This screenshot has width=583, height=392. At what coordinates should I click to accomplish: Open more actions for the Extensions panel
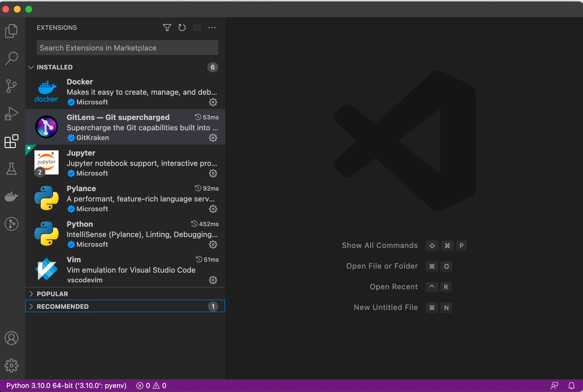pos(212,28)
